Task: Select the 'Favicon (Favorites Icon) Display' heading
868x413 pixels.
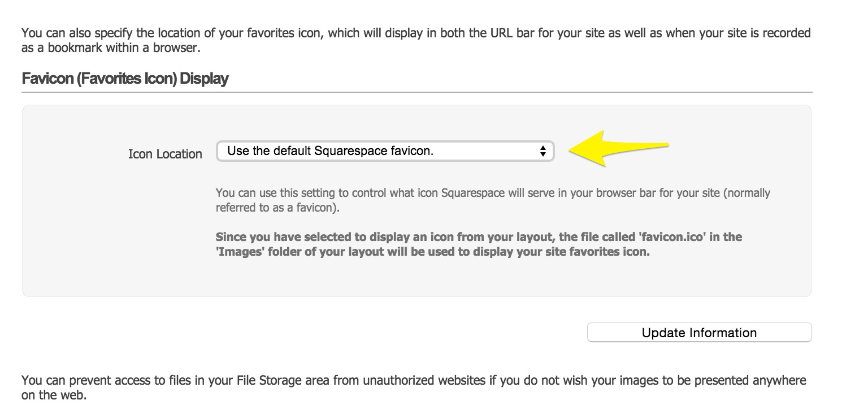Action: [x=125, y=78]
